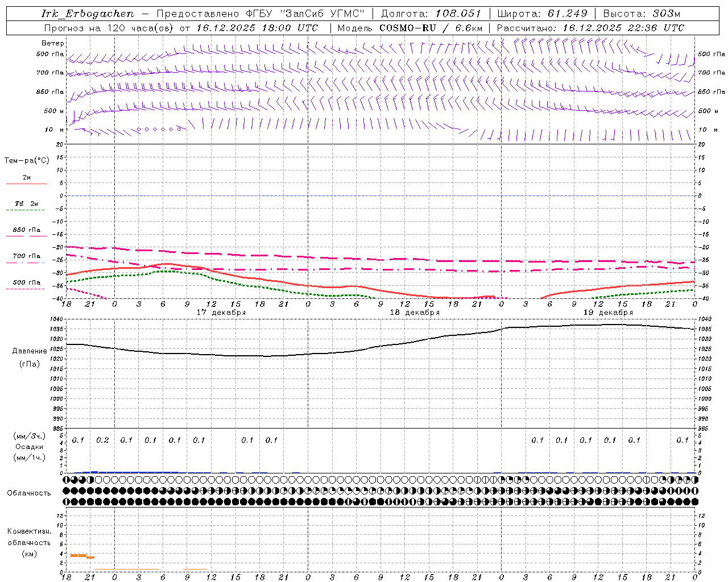Image resolution: width=728 pixels, height=582 pixels.
Task: Click the grid resolution 6.6км label
Action: pyautogui.click(x=469, y=28)
